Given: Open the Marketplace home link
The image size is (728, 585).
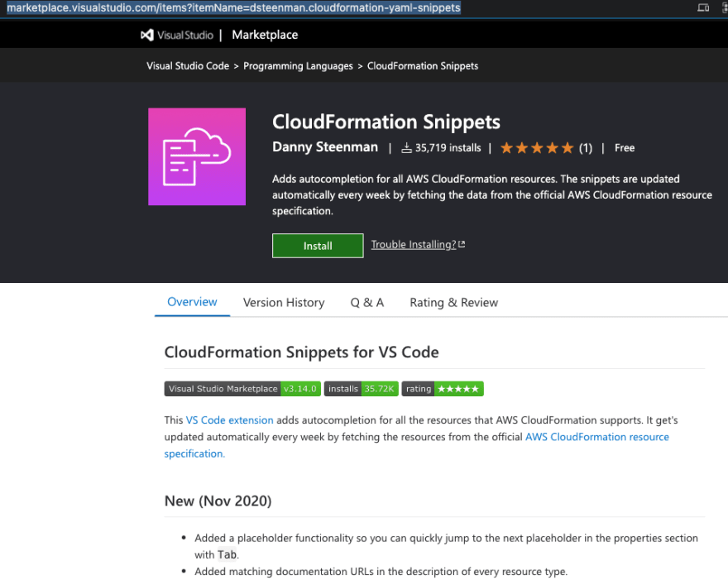Looking at the screenshot, I should click(x=265, y=35).
